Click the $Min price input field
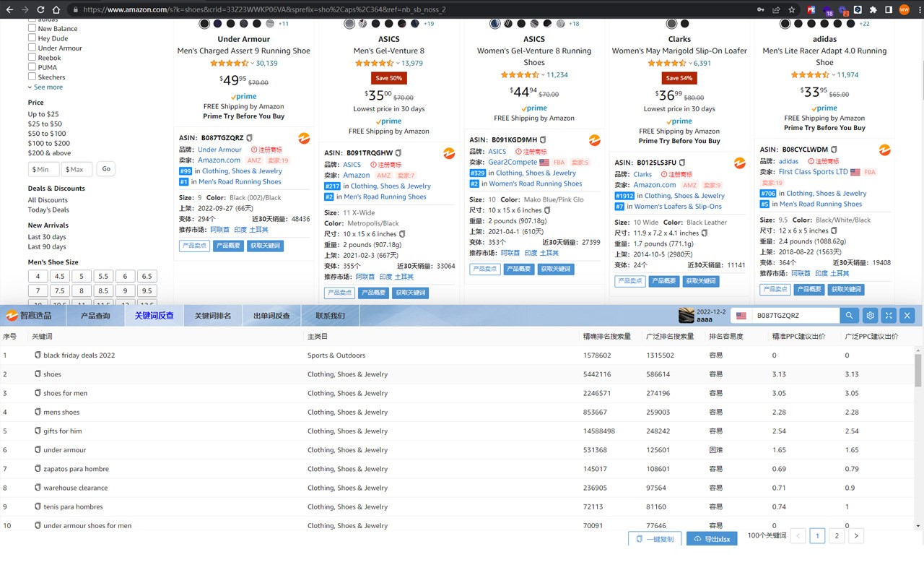 point(43,169)
